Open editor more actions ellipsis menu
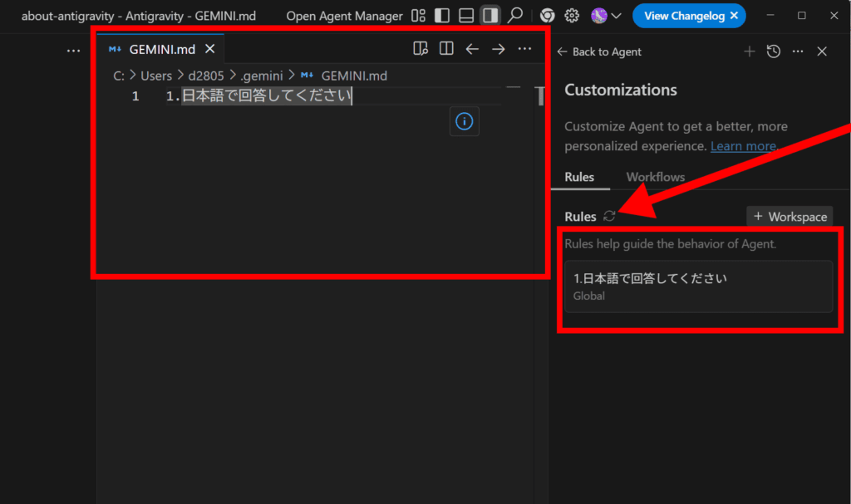Viewport: 851px width, 504px height. pyautogui.click(x=524, y=49)
